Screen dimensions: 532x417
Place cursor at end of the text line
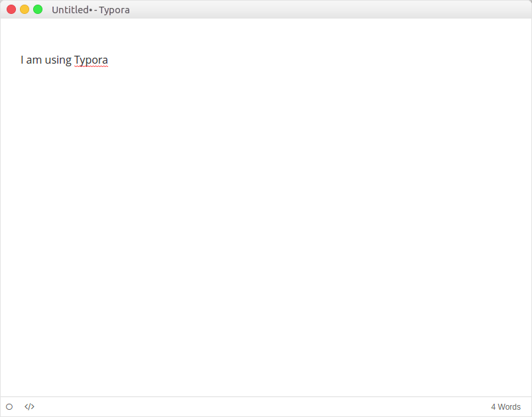pyautogui.click(x=109, y=60)
